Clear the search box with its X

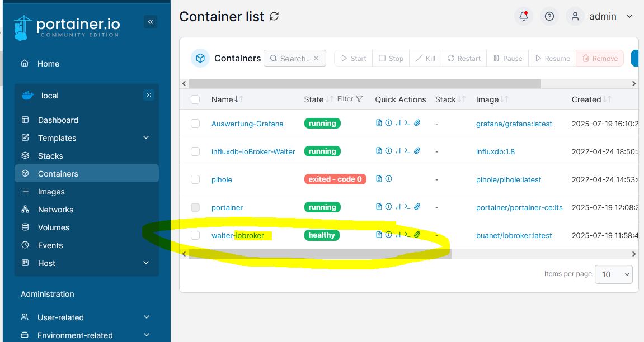[316, 58]
